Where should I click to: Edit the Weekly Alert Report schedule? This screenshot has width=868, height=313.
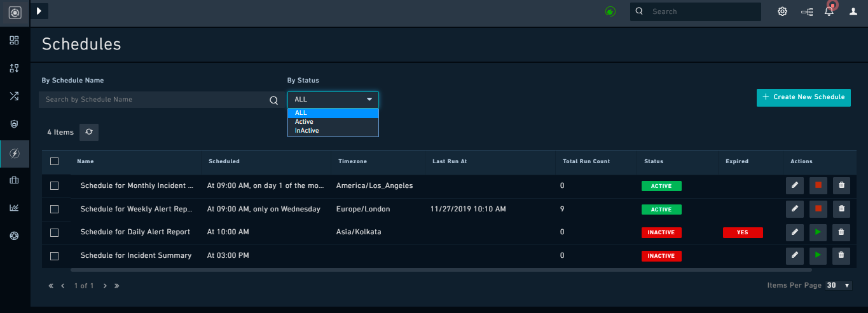click(794, 208)
